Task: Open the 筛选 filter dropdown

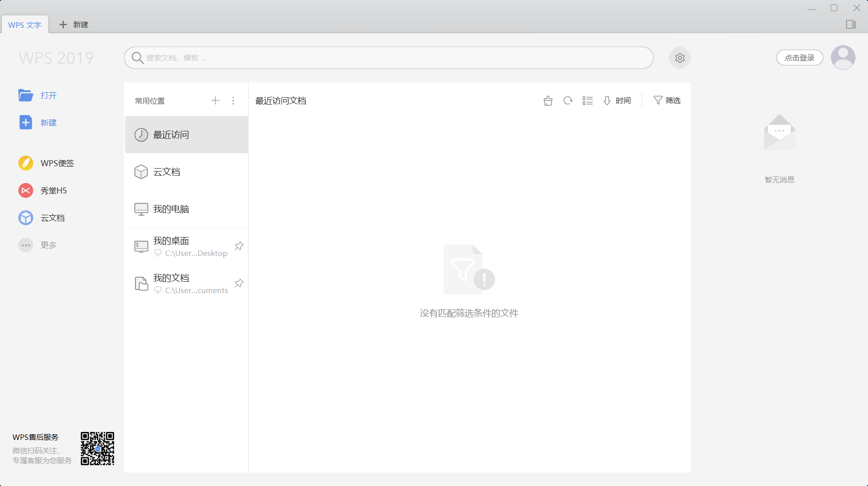Action: tap(667, 101)
